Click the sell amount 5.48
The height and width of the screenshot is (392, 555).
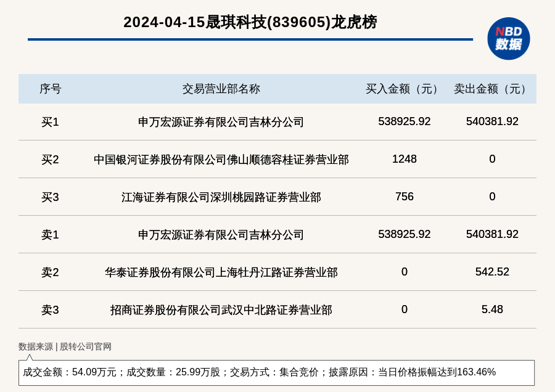tap(492, 309)
